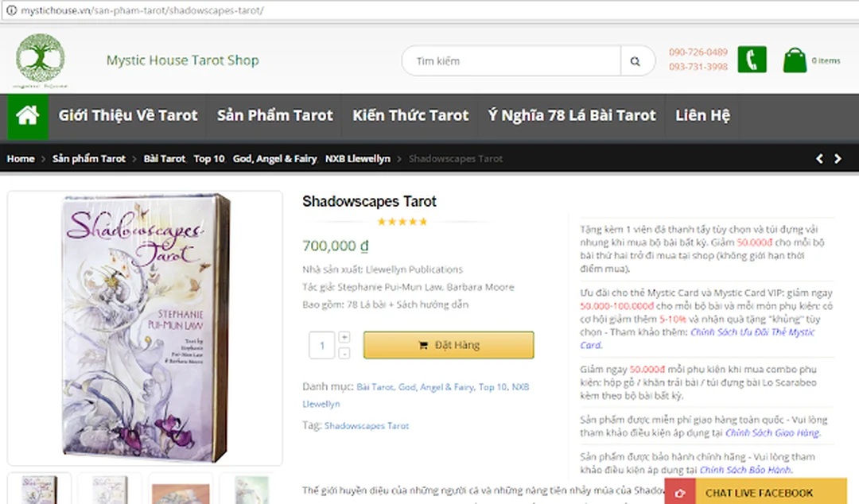Click Tác giả: Stephanie Pui-Mun Law text
The width and height of the screenshot is (859, 504).
point(408,287)
